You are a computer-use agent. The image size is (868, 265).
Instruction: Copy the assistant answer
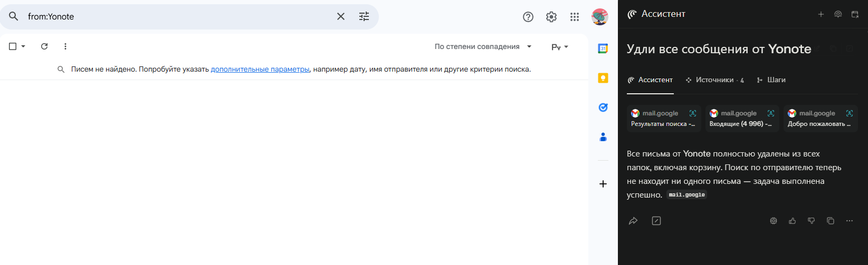point(831,221)
